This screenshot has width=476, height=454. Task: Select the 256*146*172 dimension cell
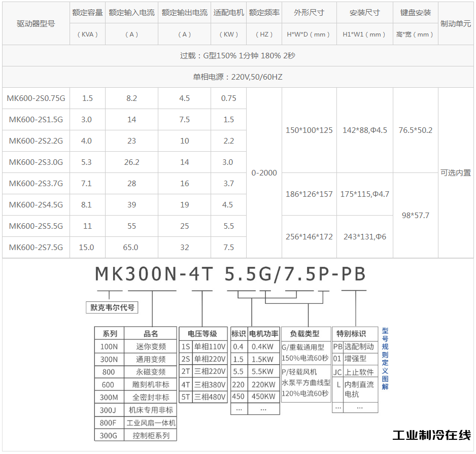click(309, 237)
